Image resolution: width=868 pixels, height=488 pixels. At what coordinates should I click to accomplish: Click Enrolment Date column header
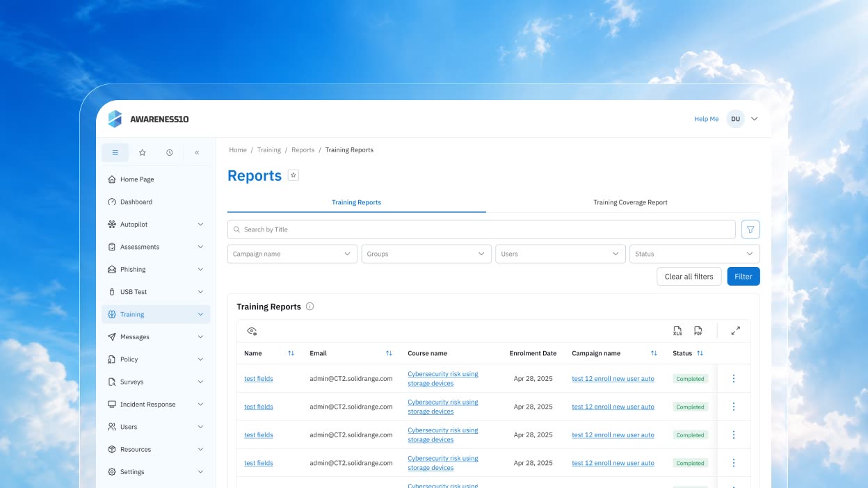click(533, 353)
